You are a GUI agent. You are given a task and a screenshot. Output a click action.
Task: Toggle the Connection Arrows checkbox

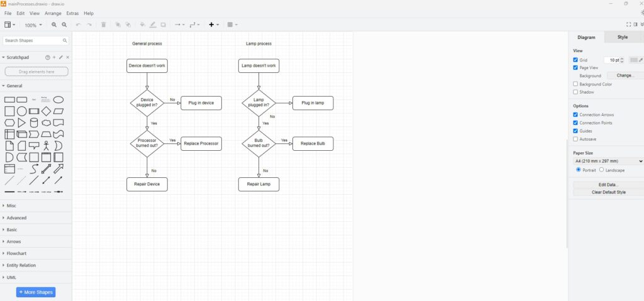click(x=575, y=115)
